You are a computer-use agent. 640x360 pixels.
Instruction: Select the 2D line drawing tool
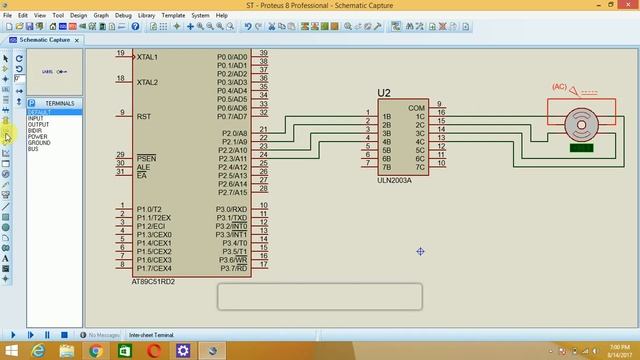point(6,207)
